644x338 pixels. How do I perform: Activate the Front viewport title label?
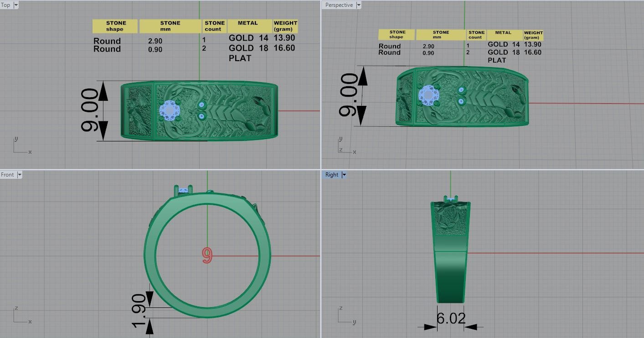[8, 175]
